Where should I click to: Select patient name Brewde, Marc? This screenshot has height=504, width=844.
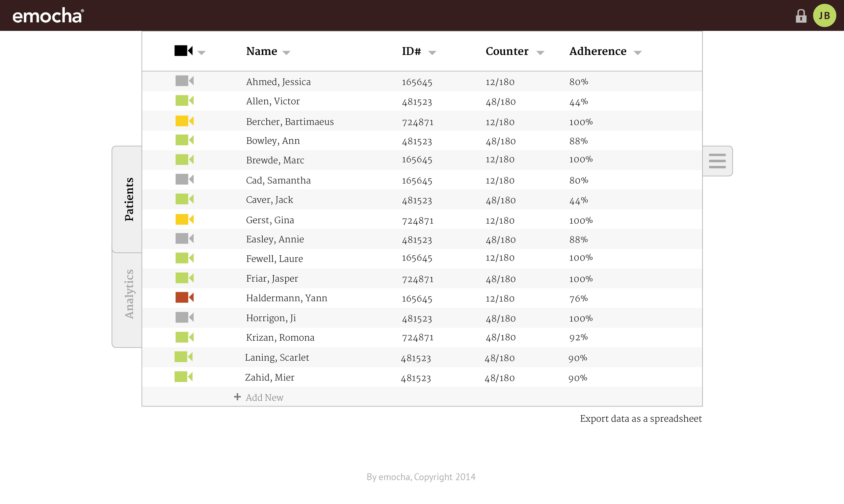pyautogui.click(x=275, y=160)
